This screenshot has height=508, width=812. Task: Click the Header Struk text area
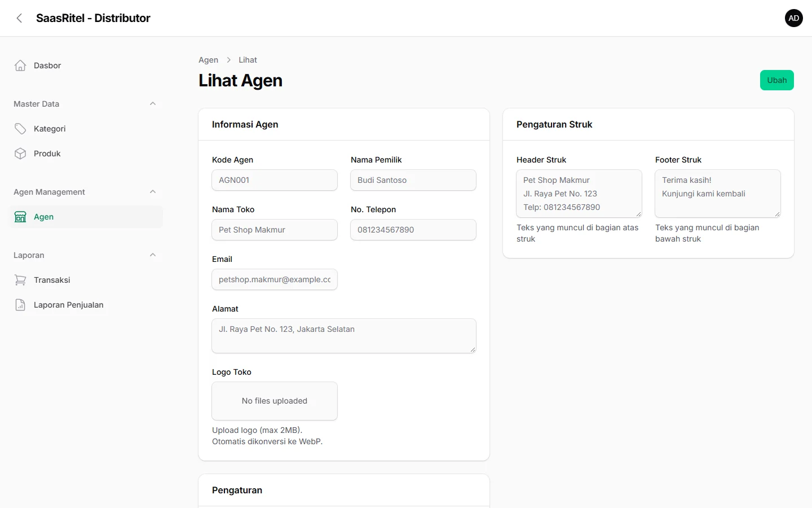(579, 194)
